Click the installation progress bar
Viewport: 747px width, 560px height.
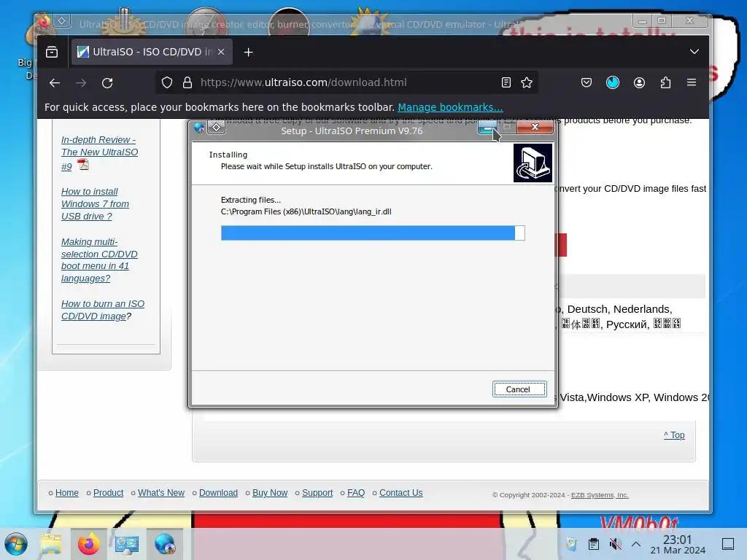pos(373,233)
